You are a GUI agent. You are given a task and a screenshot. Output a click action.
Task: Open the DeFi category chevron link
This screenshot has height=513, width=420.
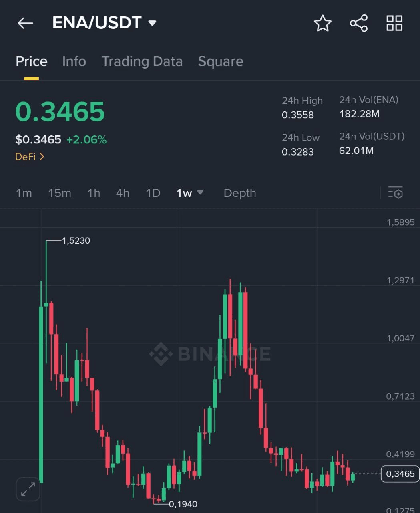point(30,157)
